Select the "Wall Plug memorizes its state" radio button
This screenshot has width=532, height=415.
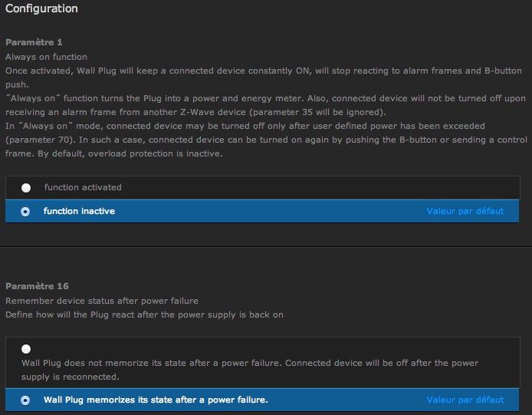click(26, 400)
